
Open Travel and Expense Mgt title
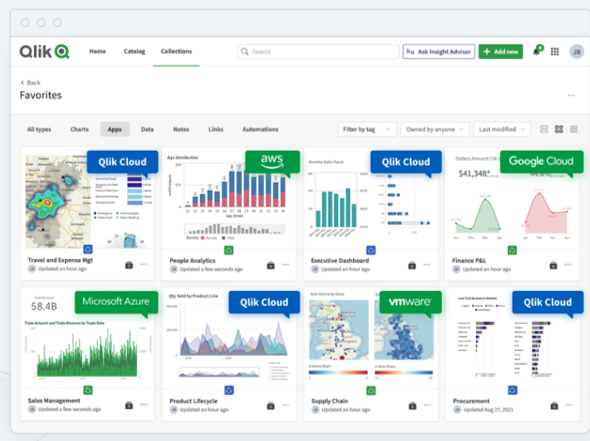point(60,260)
